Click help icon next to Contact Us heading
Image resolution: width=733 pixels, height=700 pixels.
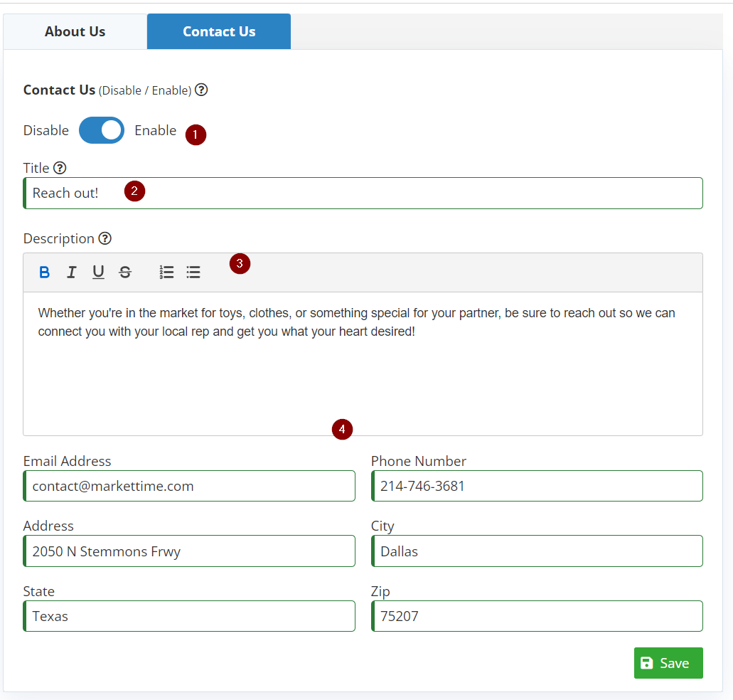click(201, 90)
